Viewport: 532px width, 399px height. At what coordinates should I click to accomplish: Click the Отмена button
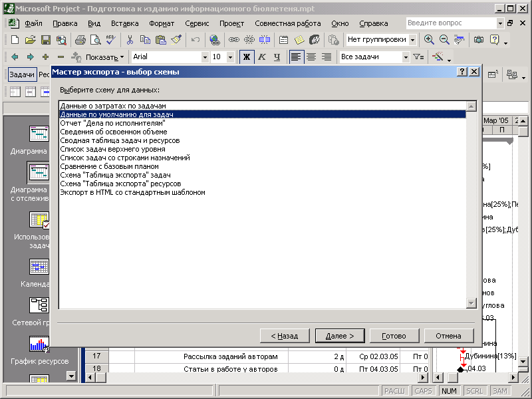pos(448,336)
